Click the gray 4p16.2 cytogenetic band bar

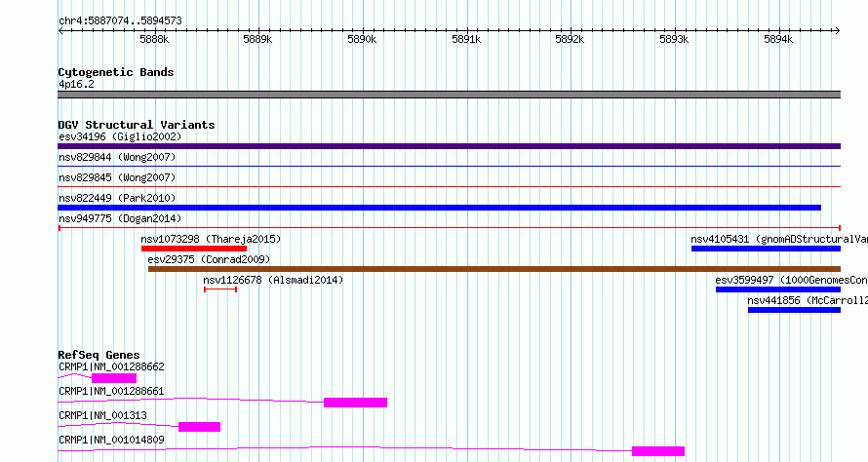pos(449,95)
